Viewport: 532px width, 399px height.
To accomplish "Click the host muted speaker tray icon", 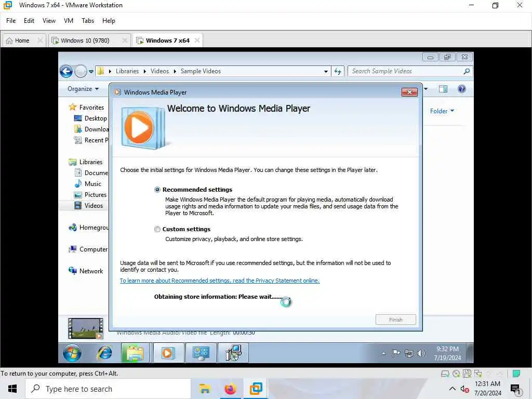I will (x=464, y=389).
